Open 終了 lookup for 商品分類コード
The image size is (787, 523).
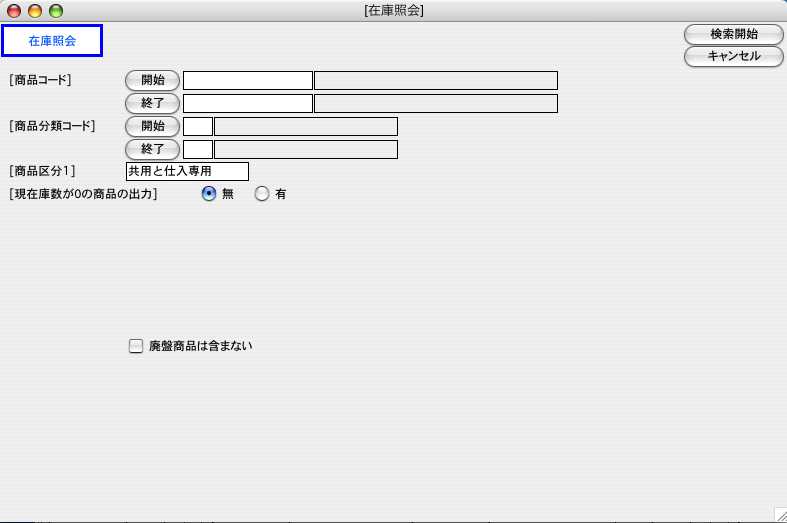click(152, 149)
